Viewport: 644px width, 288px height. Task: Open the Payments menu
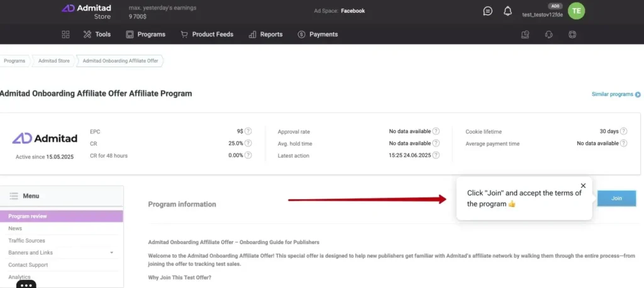point(318,35)
